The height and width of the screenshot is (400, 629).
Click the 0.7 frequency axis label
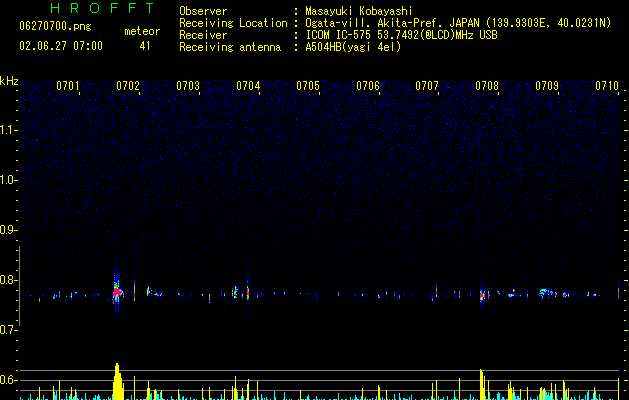pyautogui.click(x=8, y=330)
